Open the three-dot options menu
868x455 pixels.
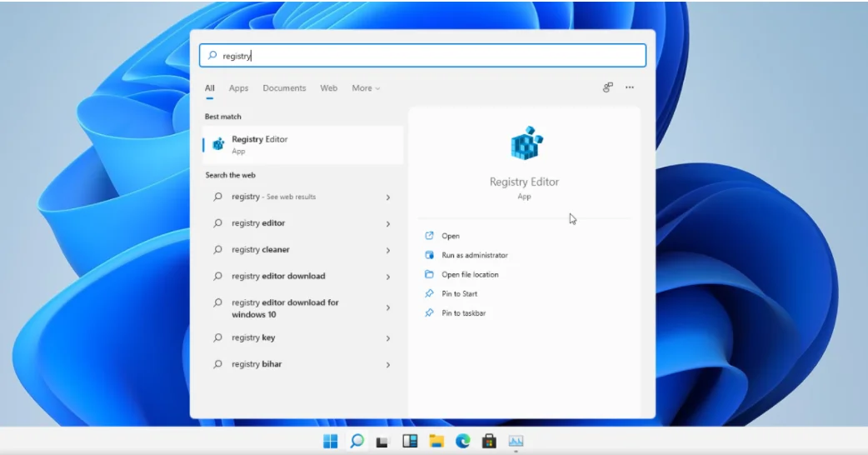[x=630, y=87]
